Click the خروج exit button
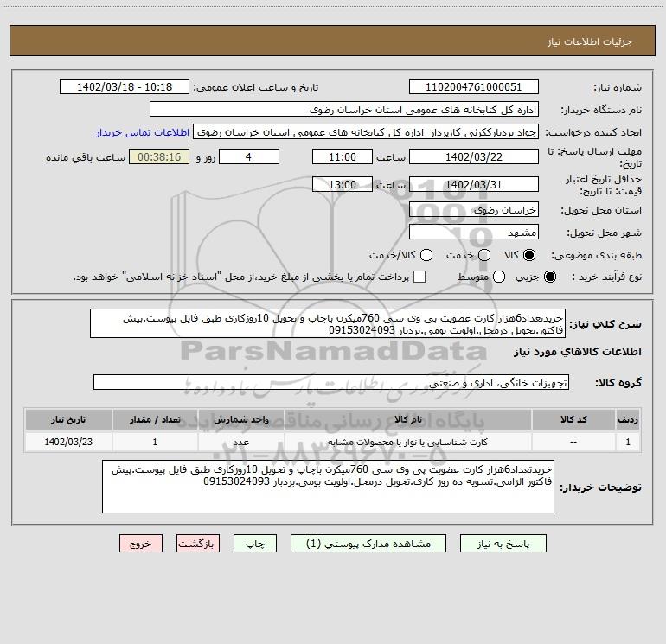 click(x=141, y=544)
